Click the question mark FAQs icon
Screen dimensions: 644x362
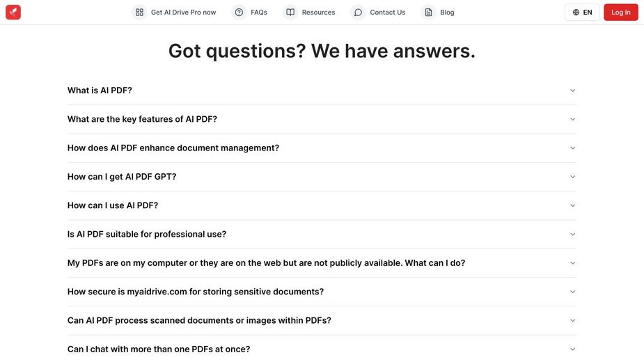click(x=239, y=12)
